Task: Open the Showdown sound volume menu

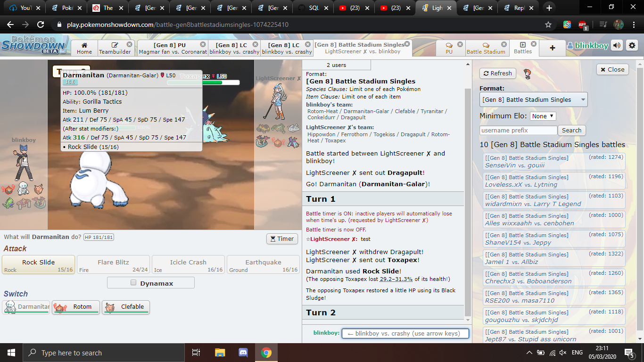Action: pos(617,46)
